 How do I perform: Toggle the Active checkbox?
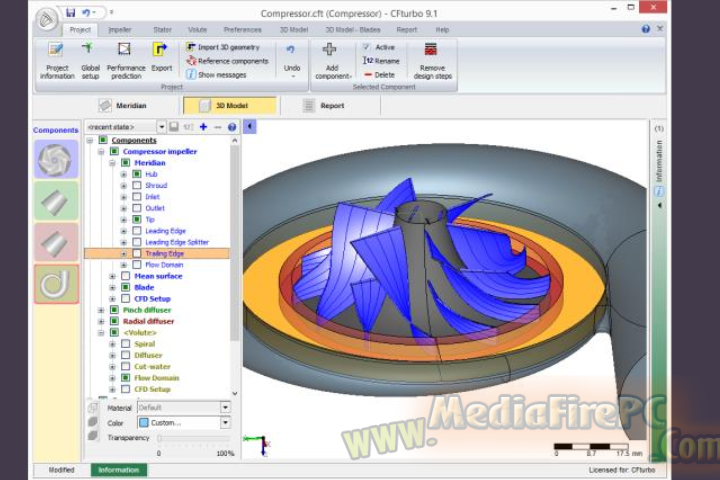click(x=366, y=47)
